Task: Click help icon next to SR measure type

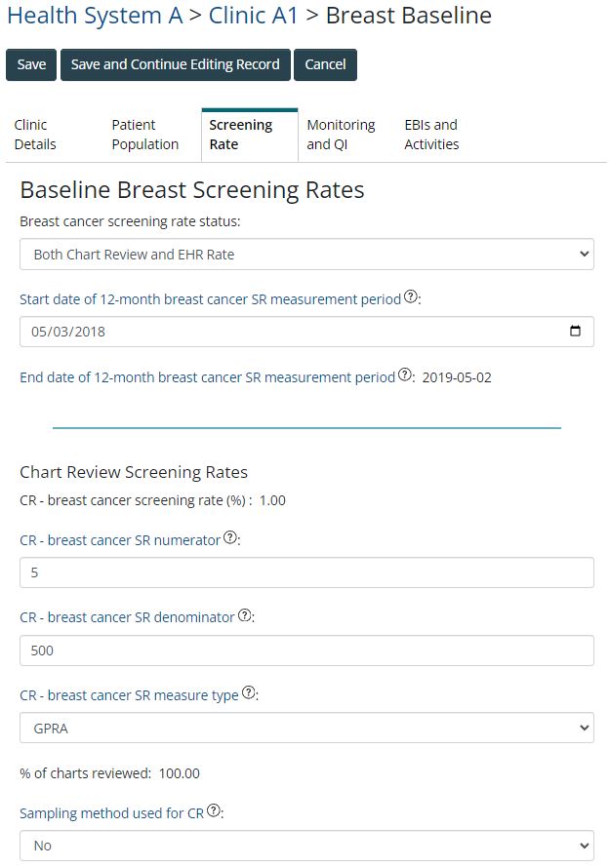Action: [249, 694]
